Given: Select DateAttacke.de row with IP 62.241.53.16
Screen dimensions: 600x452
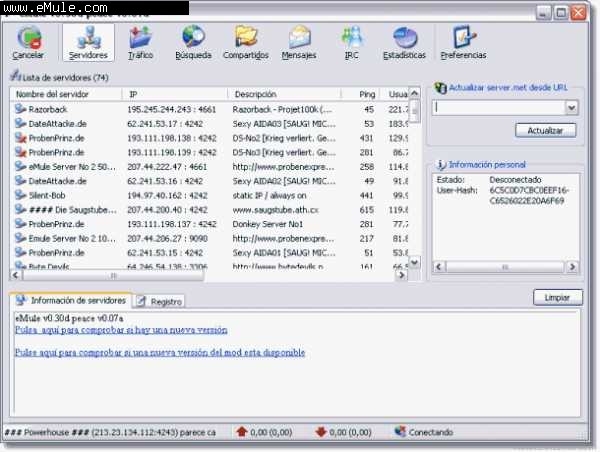Looking at the screenshot, I should [x=211, y=181].
